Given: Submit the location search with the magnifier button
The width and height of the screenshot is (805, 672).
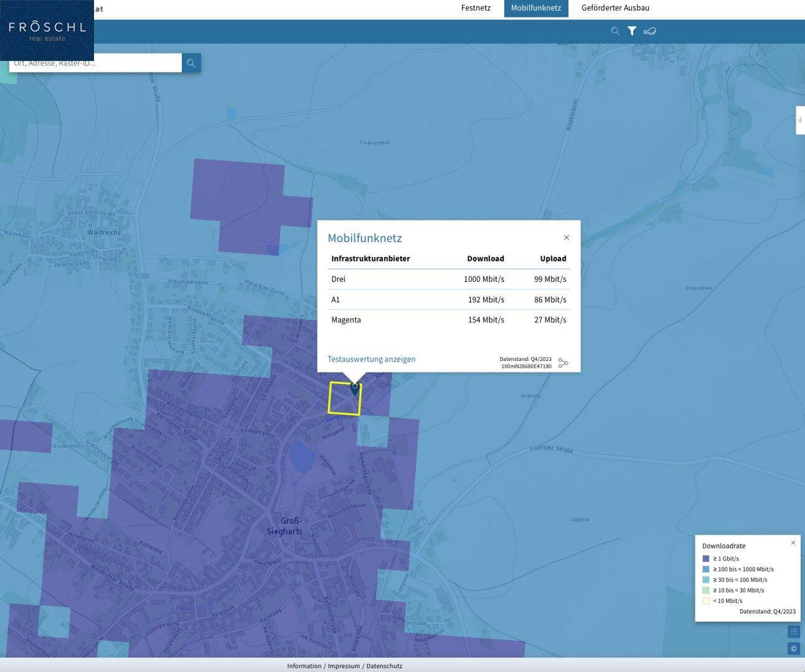Looking at the screenshot, I should click(x=191, y=63).
